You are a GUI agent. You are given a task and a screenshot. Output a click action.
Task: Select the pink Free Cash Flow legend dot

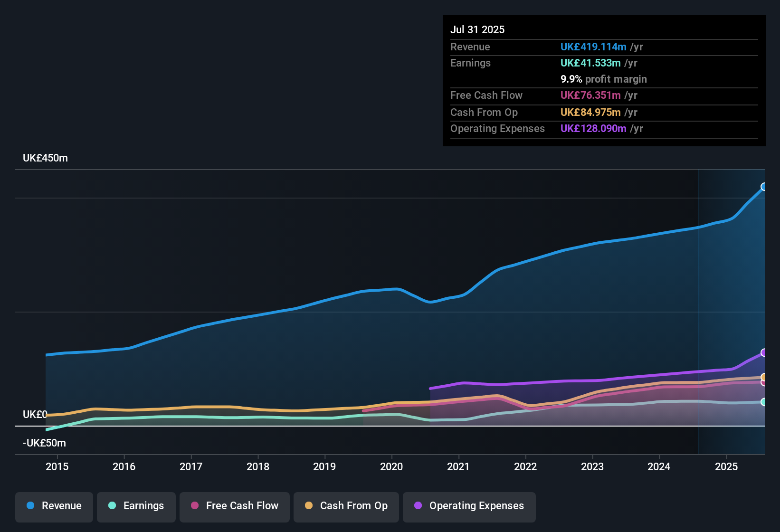[195, 506]
